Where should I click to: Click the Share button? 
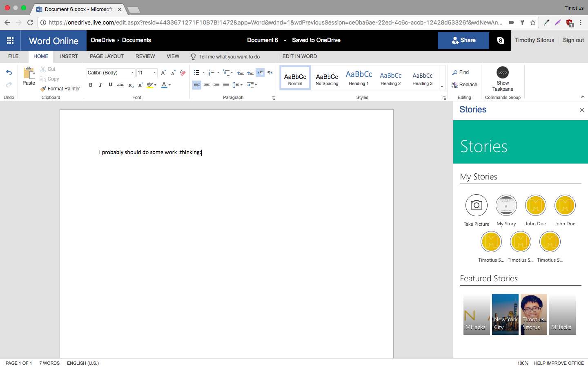click(x=463, y=40)
